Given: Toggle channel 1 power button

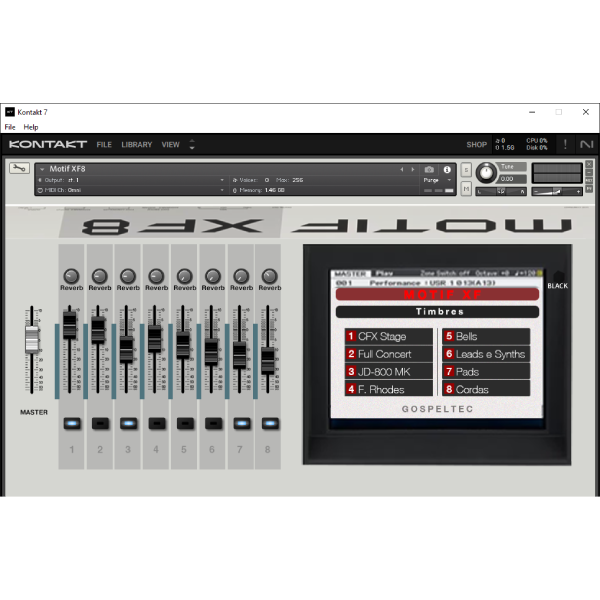Looking at the screenshot, I should (72, 424).
